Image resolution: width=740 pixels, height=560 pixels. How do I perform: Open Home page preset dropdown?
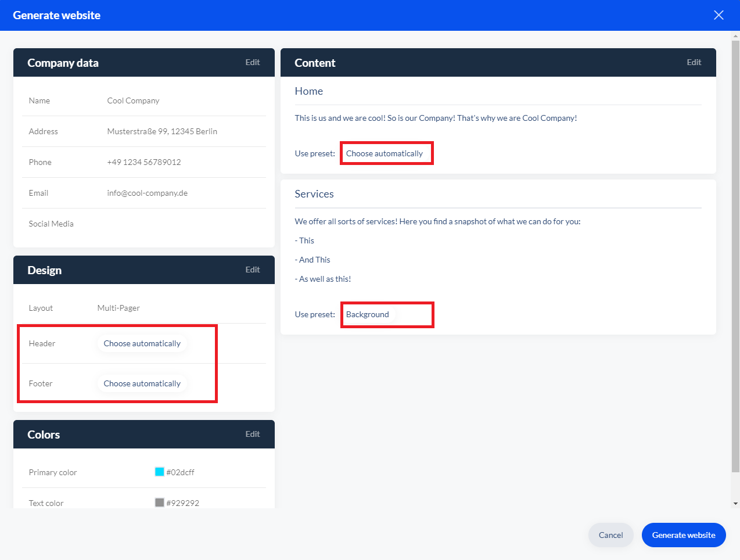(385, 153)
